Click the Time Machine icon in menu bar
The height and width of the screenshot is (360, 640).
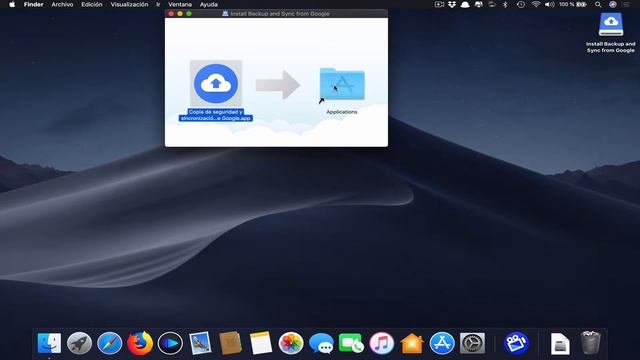(520, 4)
